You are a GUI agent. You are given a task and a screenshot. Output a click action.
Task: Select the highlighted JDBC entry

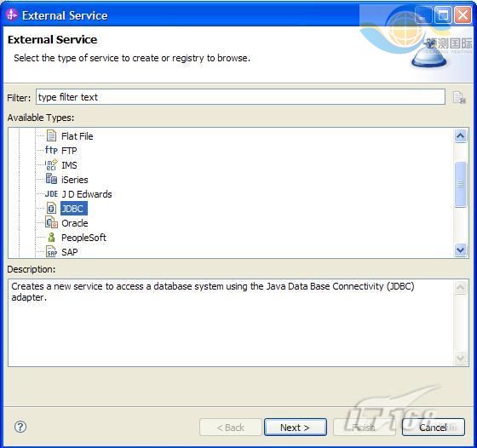click(x=74, y=209)
